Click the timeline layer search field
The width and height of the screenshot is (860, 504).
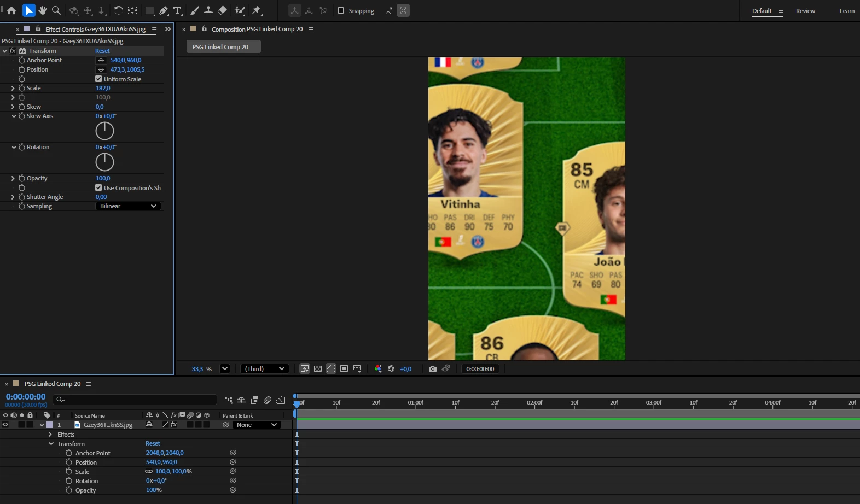(x=135, y=400)
